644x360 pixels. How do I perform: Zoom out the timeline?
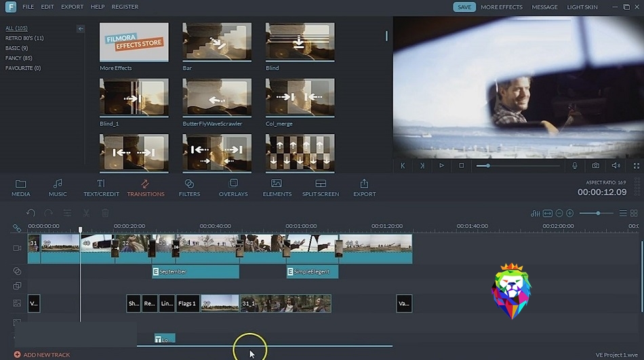tap(559, 214)
